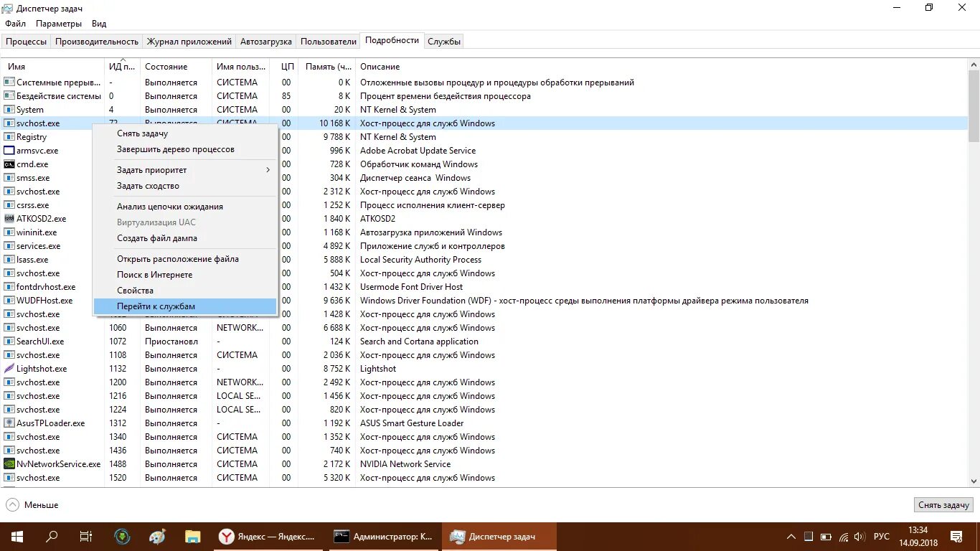
Task: Choose Свойства in context menu
Action: point(185,291)
